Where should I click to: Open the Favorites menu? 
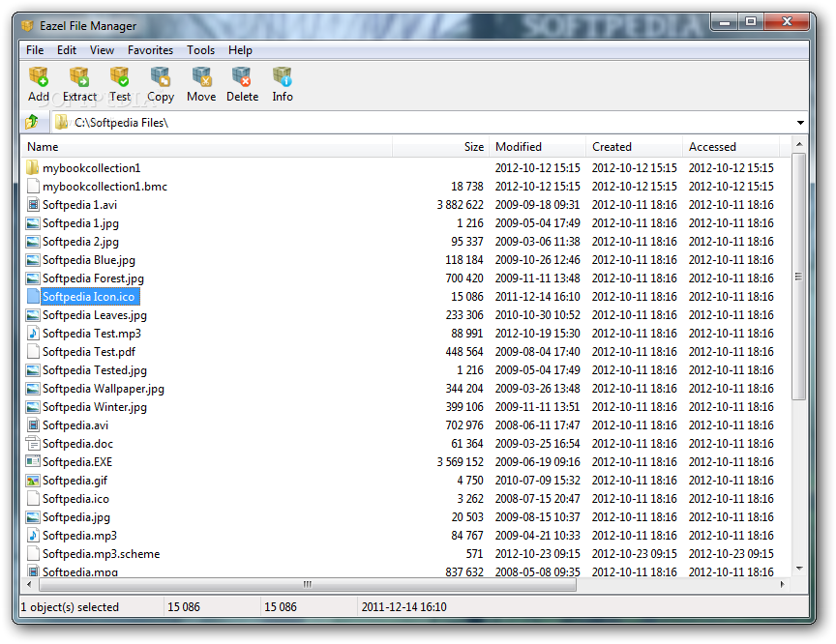click(x=150, y=50)
